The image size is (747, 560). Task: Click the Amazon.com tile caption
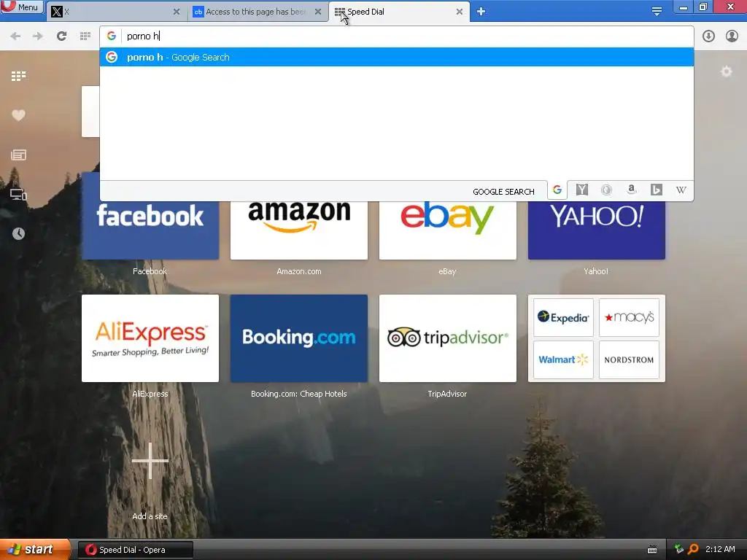pos(298,271)
